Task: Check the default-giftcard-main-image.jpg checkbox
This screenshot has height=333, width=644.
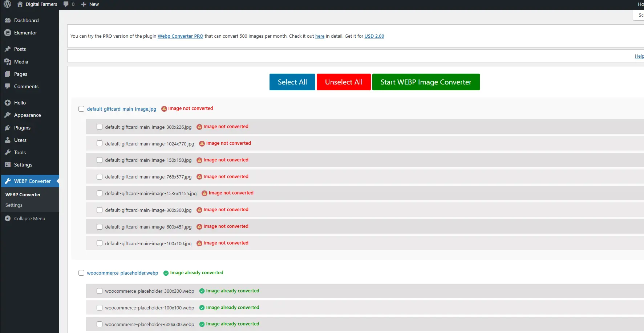Action: [x=81, y=108]
